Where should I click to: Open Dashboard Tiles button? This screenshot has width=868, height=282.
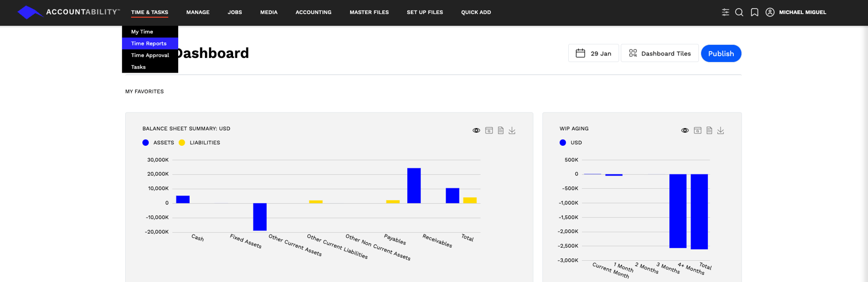660,53
